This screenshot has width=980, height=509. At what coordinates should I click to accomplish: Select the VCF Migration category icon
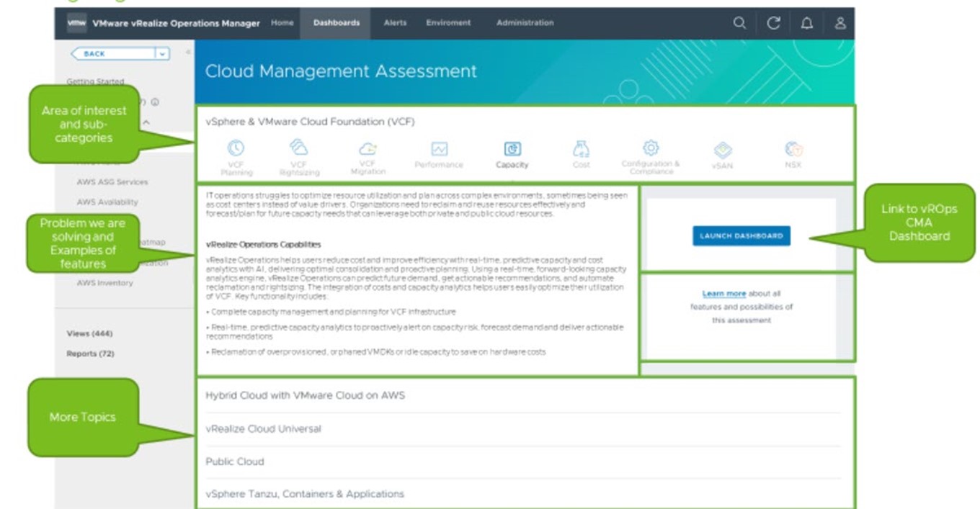click(367, 149)
